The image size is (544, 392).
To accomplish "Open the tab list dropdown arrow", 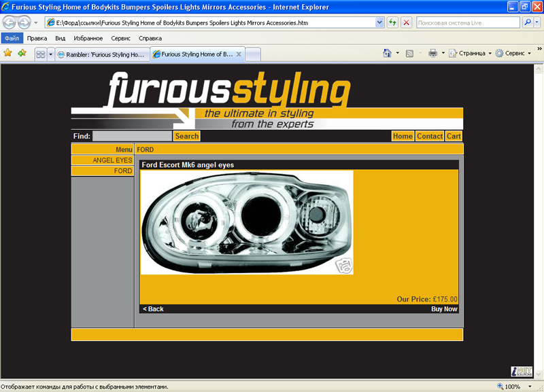I will tap(50, 54).
